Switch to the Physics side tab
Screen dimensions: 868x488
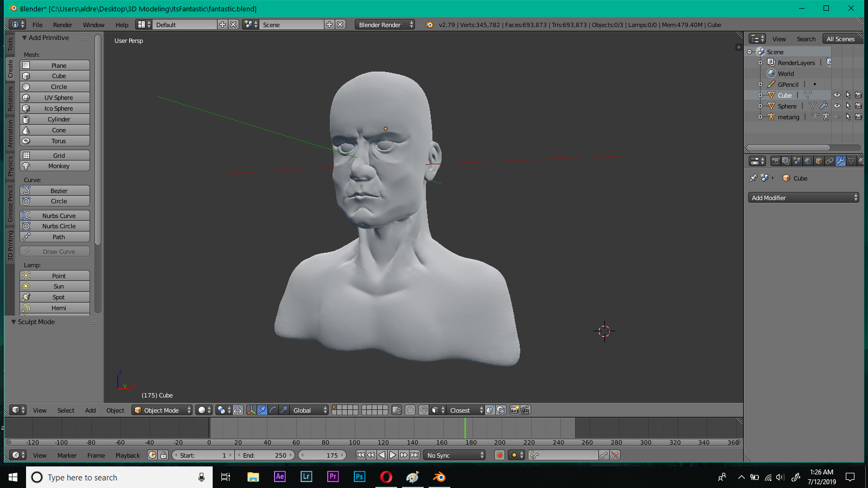pos(10,166)
